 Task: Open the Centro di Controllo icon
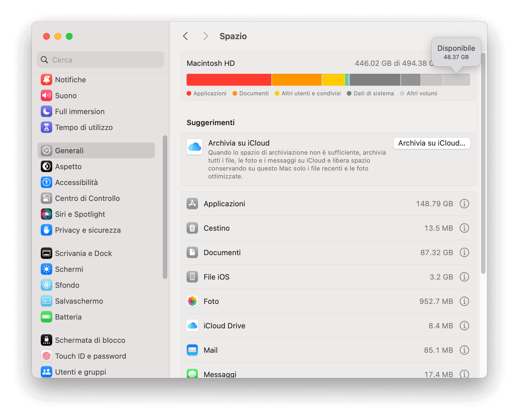pos(47,198)
